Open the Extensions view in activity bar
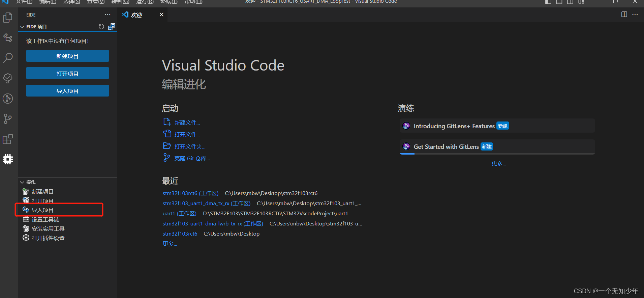Screen dimensions: 644x298 (x=8, y=139)
